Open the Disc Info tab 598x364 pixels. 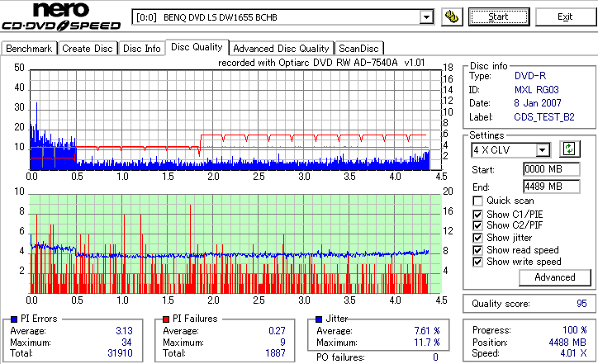tap(141, 49)
